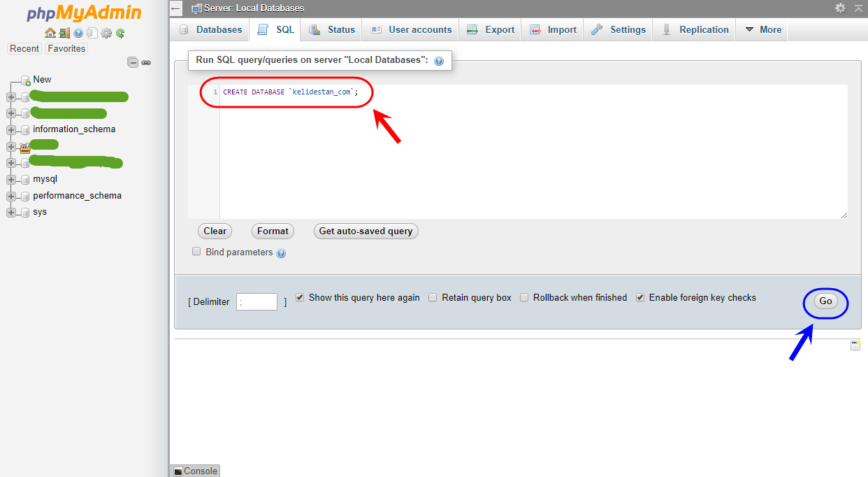
Task: Select the SQL tab
Action: coord(275,29)
